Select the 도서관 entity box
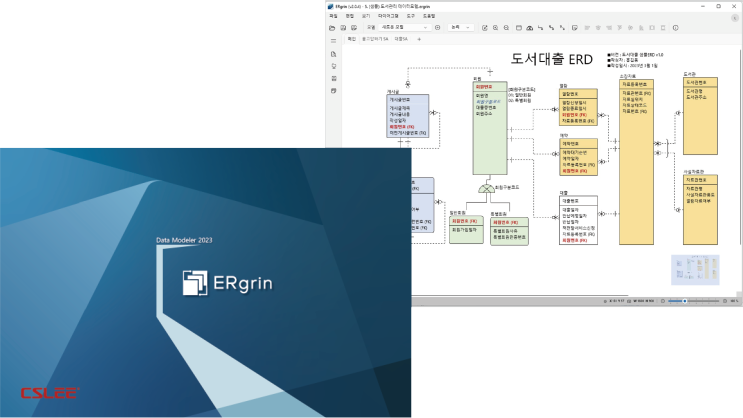 [700, 116]
